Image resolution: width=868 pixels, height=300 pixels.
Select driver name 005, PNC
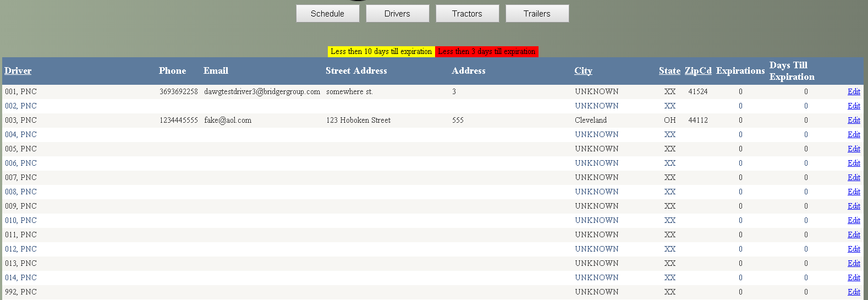pyautogui.click(x=21, y=149)
